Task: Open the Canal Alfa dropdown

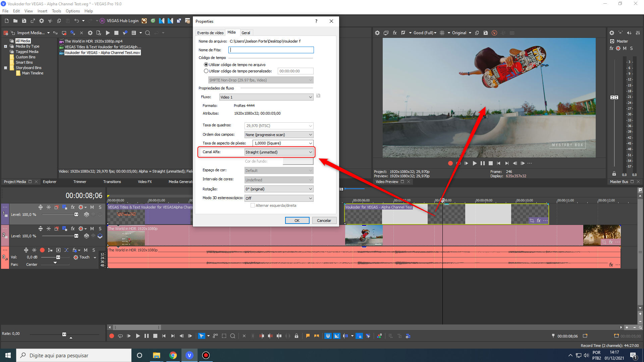Action: click(278, 152)
